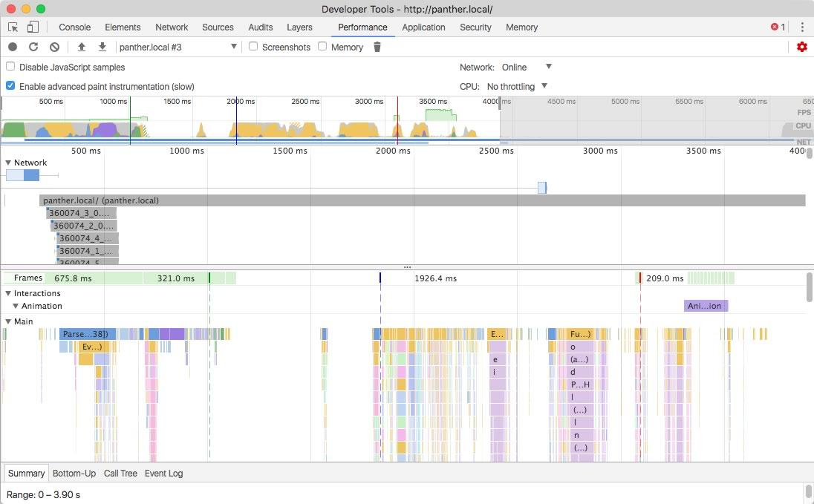Switch to the Event Log tab

[163, 473]
